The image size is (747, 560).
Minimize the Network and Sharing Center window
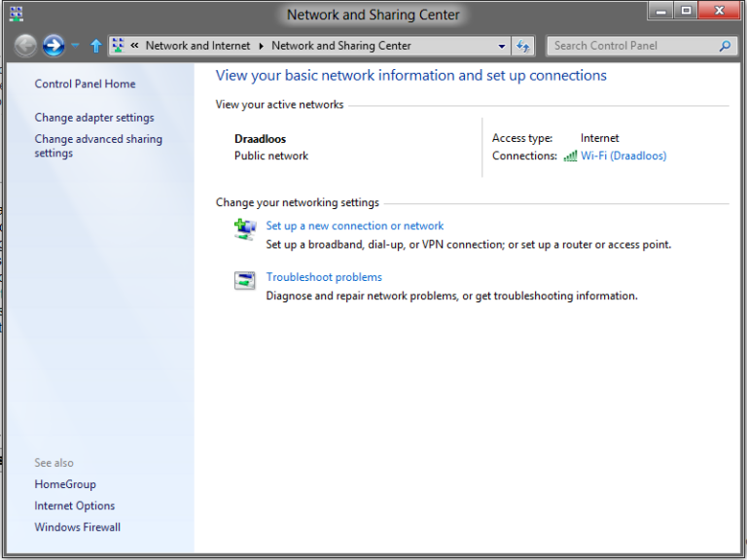coord(660,11)
